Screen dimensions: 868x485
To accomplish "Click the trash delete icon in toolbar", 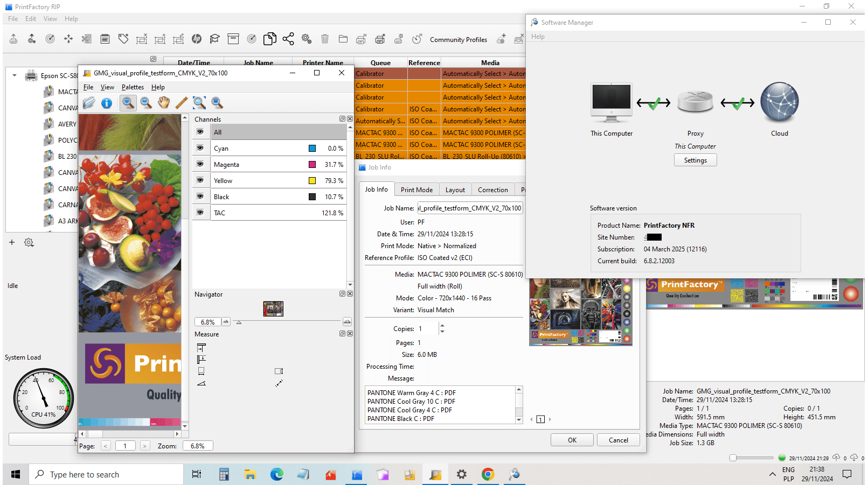I will [325, 39].
